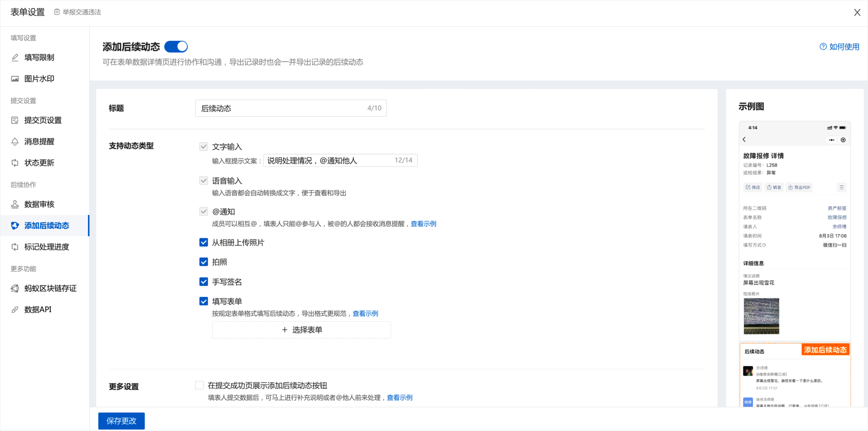Click 导出PDF in the preview

pyautogui.click(x=799, y=187)
